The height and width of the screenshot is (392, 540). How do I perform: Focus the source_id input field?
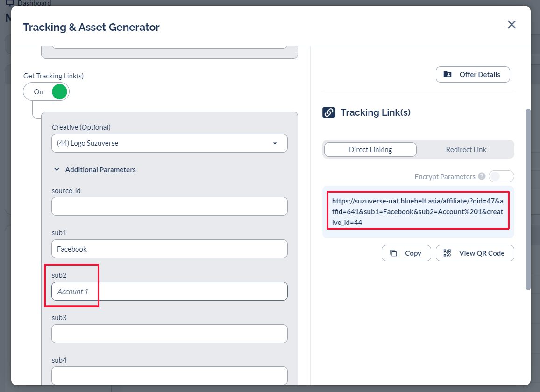tap(169, 206)
